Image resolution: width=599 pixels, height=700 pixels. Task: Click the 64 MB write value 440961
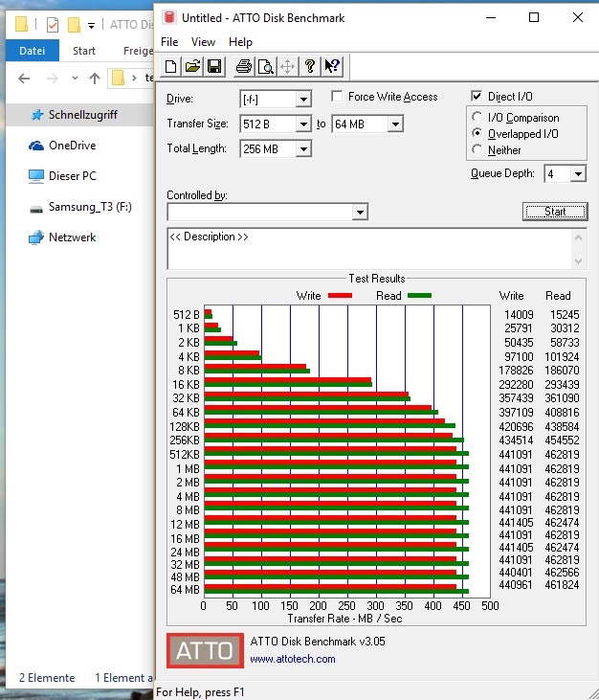516,585
